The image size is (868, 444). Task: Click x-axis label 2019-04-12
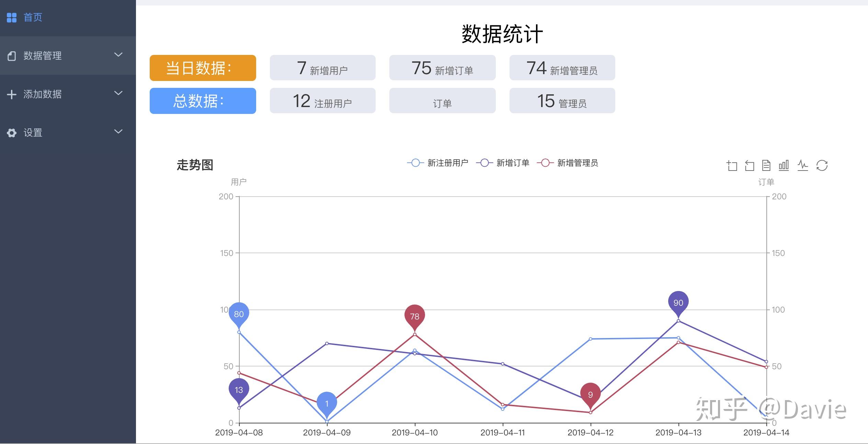pos(591,433)
